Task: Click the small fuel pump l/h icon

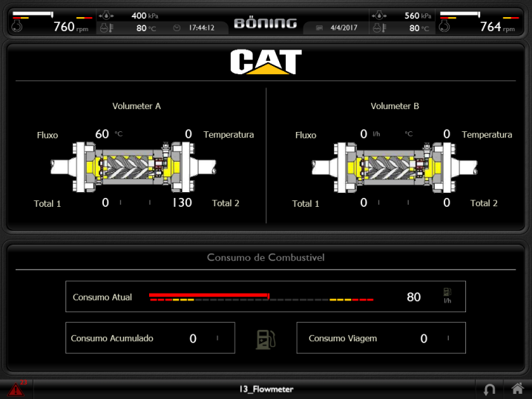Action: coord(447,296)
